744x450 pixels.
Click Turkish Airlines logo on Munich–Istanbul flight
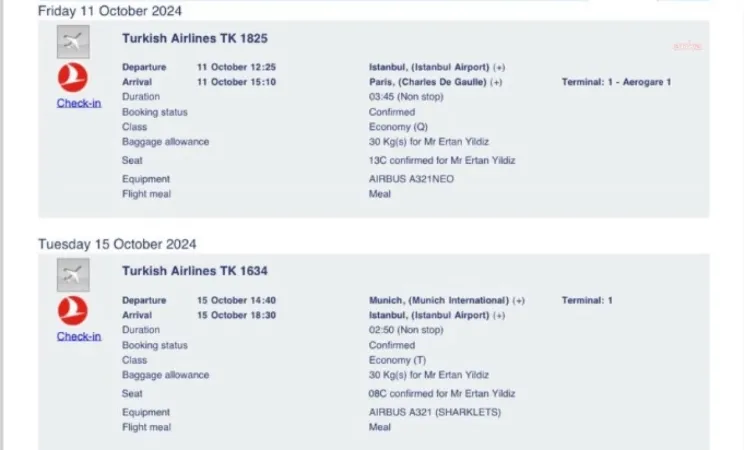pyautogui.click(x=73, y=310)
